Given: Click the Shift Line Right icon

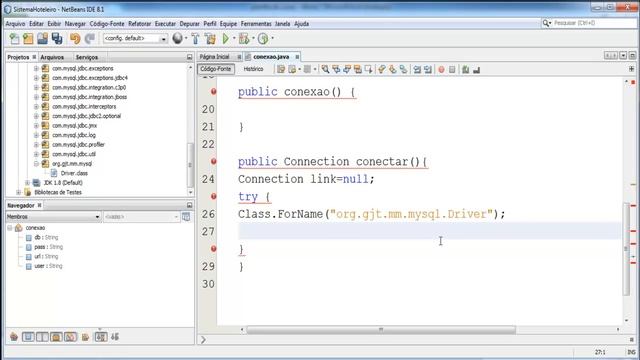Looking at the screenshot, I should pyautogui.click(x=428, y=70).
